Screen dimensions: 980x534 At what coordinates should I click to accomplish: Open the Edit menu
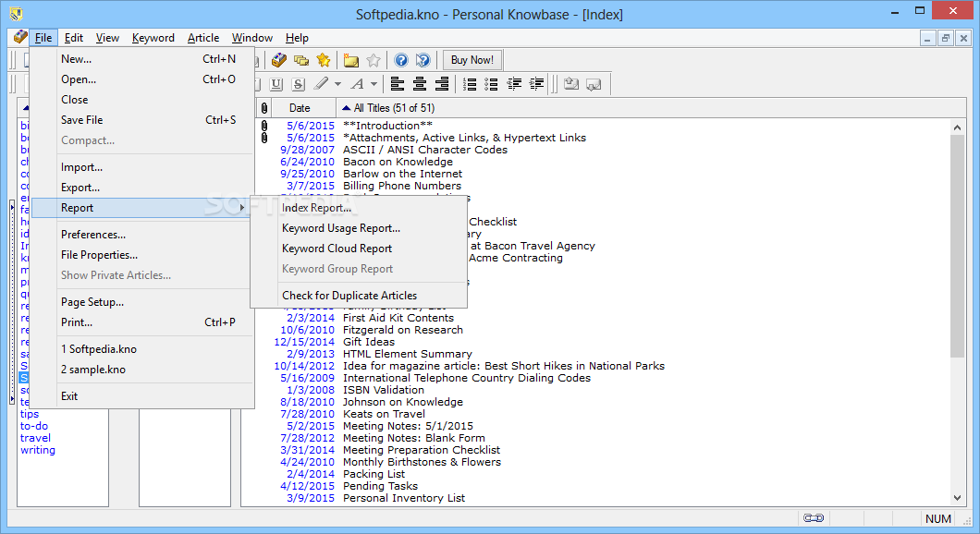(x=74, y=38)
